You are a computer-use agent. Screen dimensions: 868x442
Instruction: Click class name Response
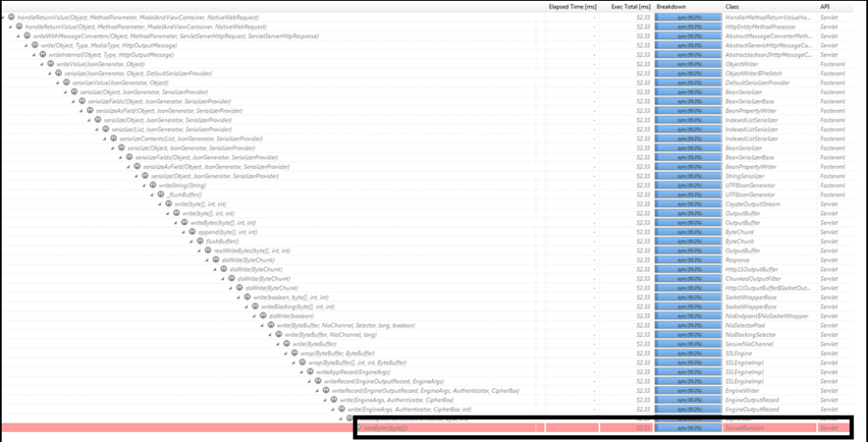click(737, 260)
